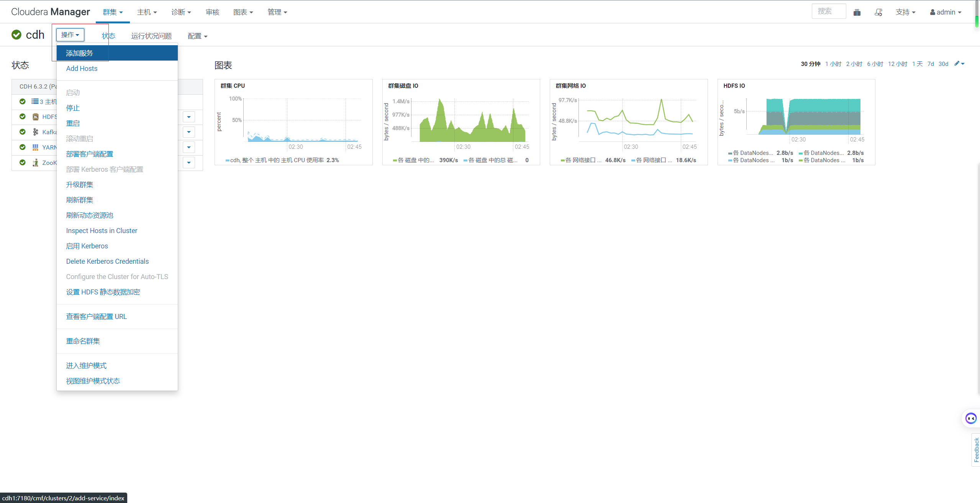Click the 搜索 search input field

(829, 12)
